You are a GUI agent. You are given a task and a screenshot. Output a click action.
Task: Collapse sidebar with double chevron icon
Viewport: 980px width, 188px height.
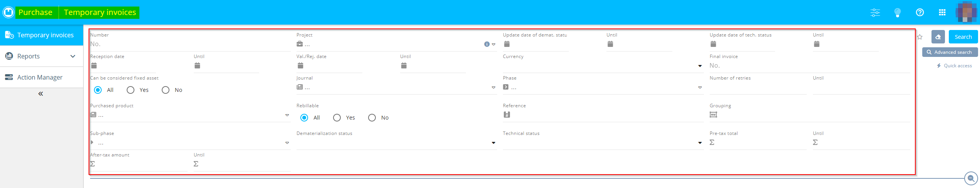[40, 94]
